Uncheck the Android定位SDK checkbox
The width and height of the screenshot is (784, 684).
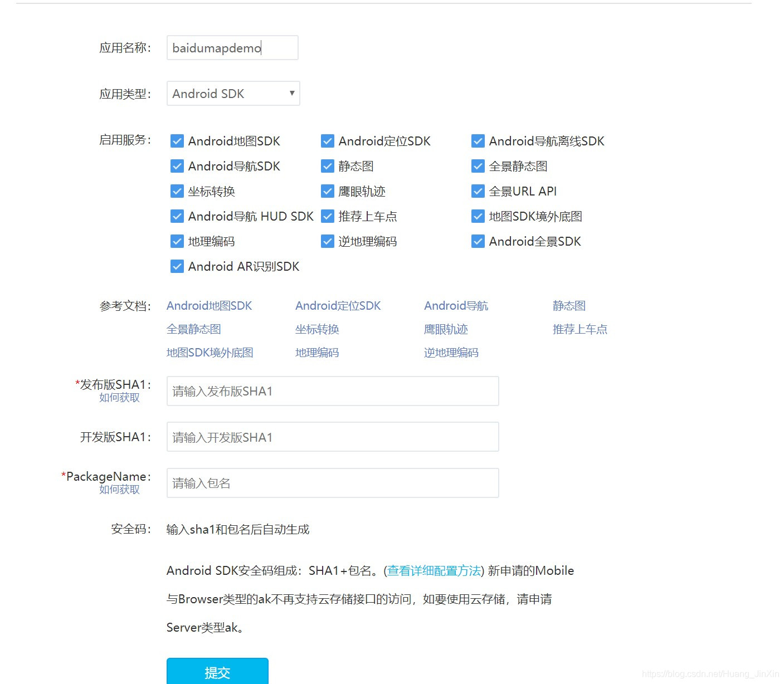coord(328,141)
